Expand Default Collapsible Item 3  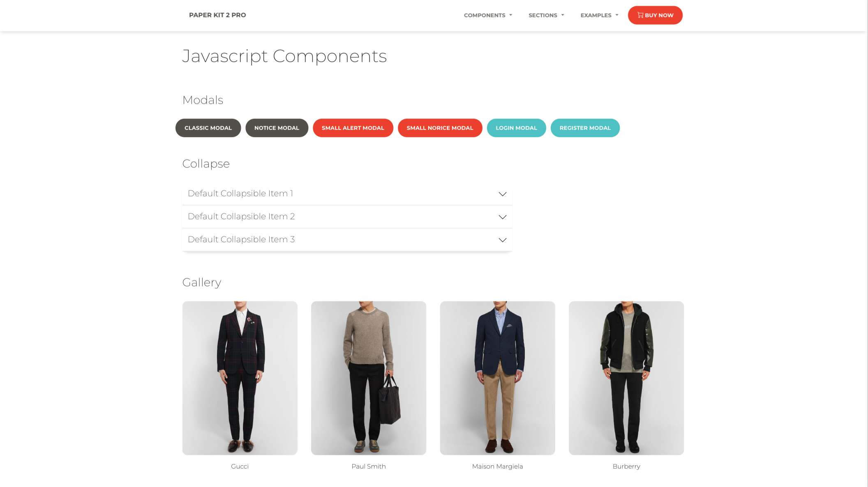(x=348, y=239)
